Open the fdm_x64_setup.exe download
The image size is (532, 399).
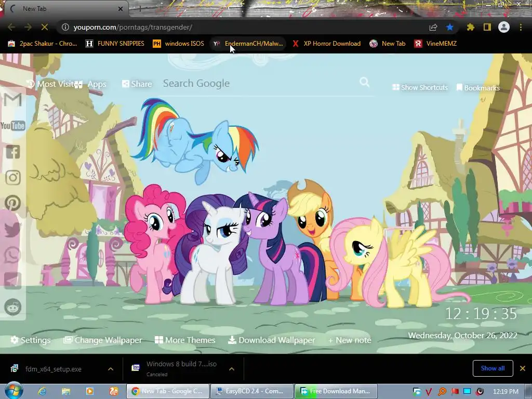pos(54,369)
